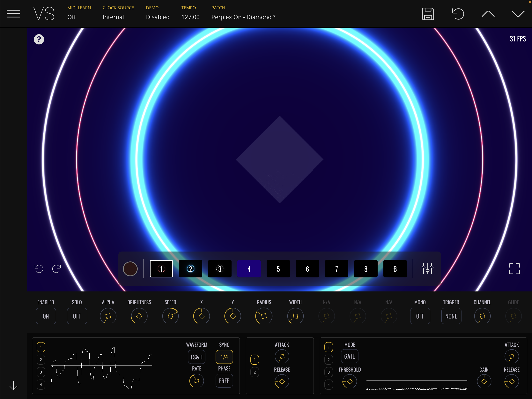Open the FS&H waveform selector
Viewport: 532px width, 399px height.
pos(196,357)
